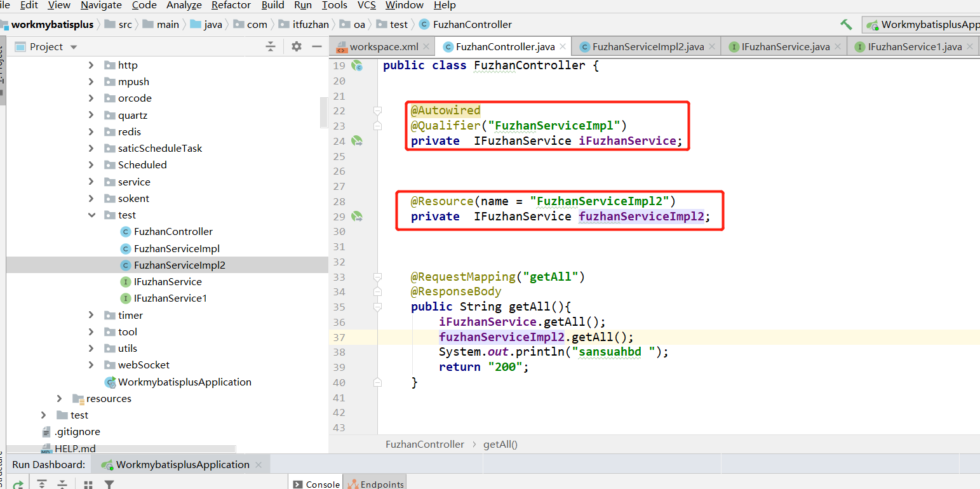Hide the Project tool window
The height and width of the screenshot is (489, 980).
point(317,46)
